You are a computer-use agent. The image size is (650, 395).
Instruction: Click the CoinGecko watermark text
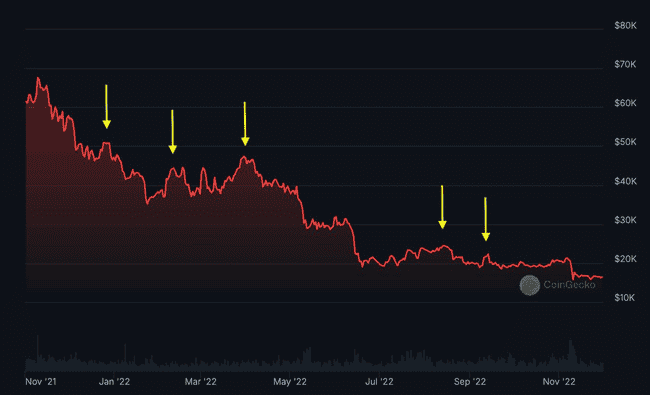point(569,285)
